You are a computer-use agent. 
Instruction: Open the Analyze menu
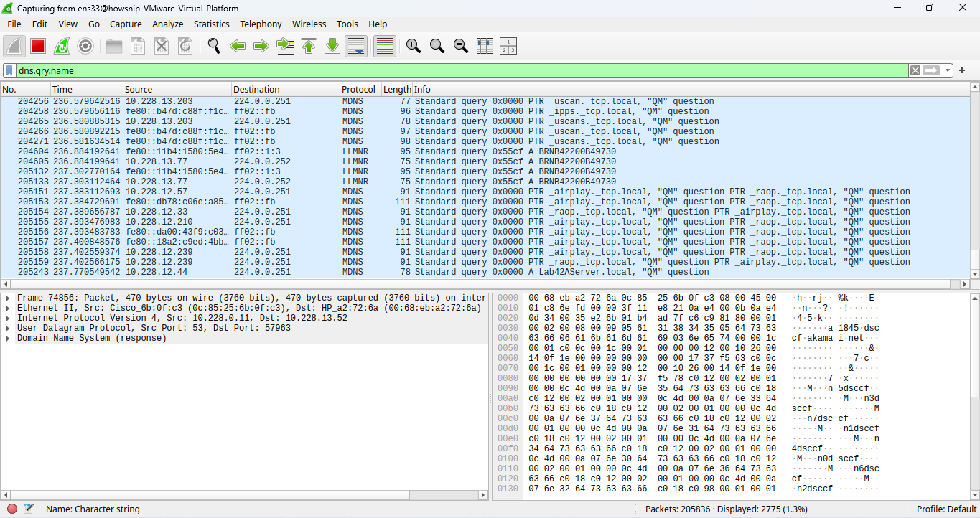(168, 24)
